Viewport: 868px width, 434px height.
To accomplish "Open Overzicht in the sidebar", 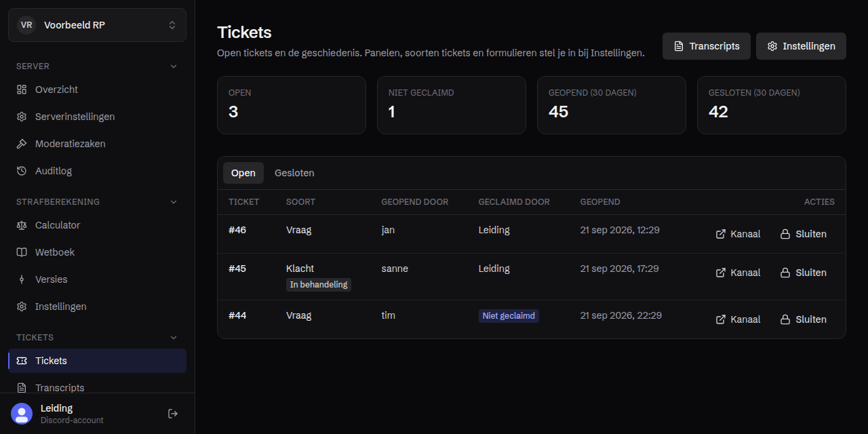I will click(97, 90).
